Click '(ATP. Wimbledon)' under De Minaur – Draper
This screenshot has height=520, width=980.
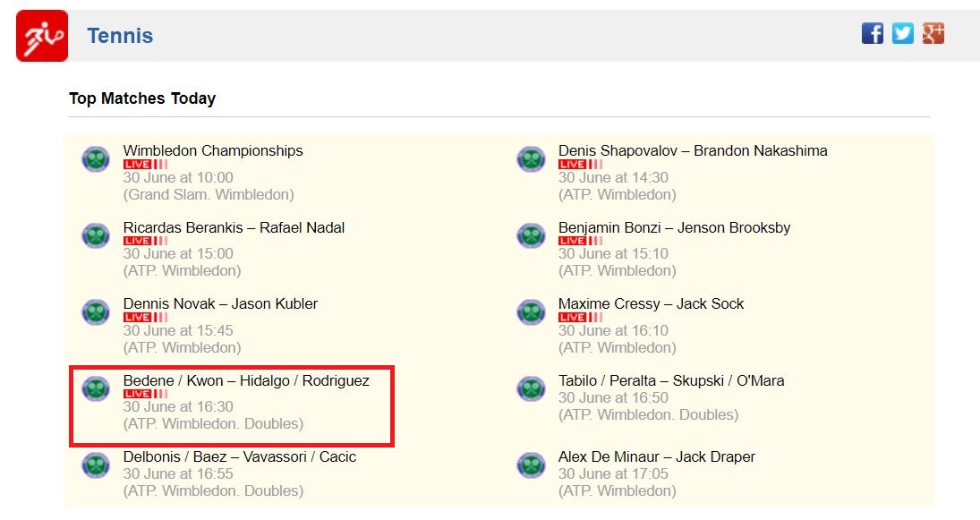[618, 491]
